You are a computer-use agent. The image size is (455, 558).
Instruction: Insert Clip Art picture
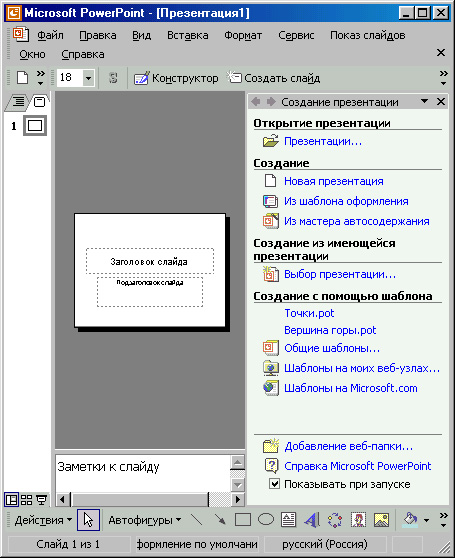point(358,520)
